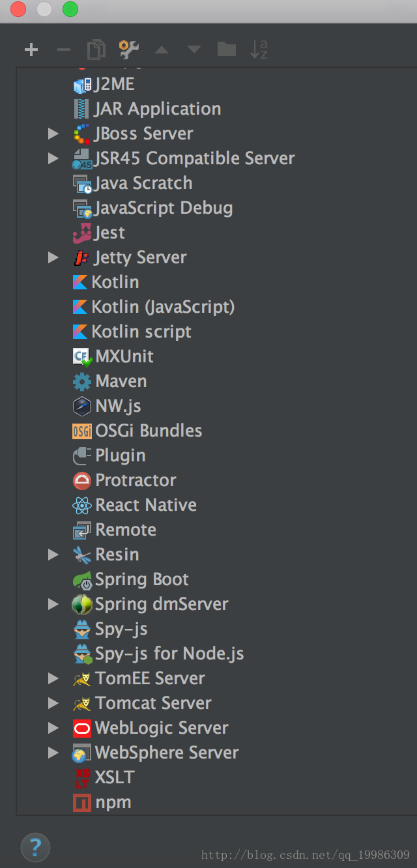Viewport: 417px width, 868px height.
Task: Select the JavaScript Debug entry
Action: click(164, 208)
